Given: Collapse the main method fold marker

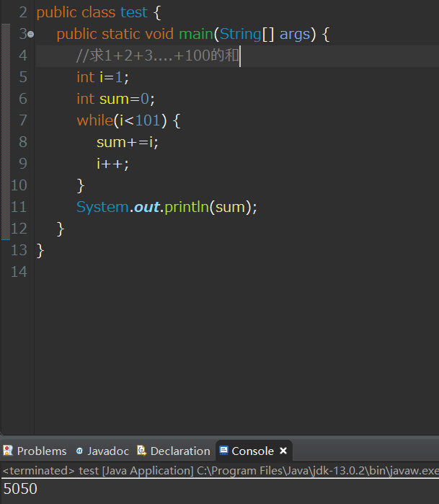Looking at the screenshot, I should click(x=31, y=34).
